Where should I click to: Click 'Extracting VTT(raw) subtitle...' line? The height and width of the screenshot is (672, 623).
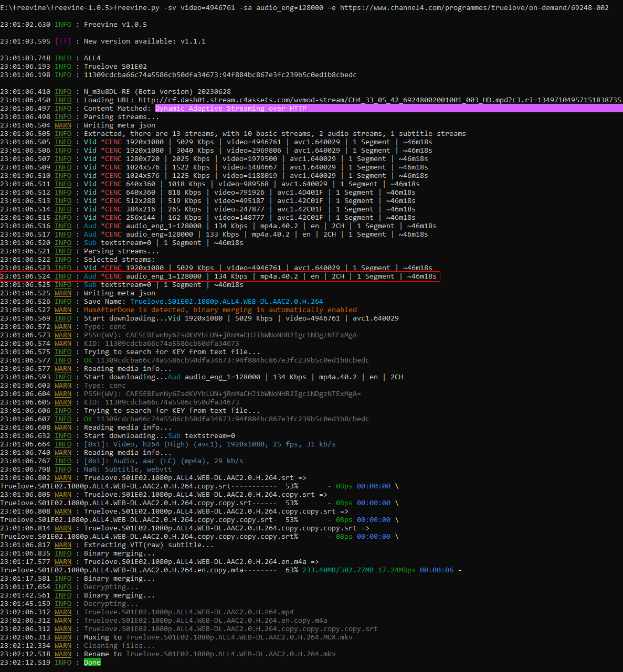click(149, 545)
